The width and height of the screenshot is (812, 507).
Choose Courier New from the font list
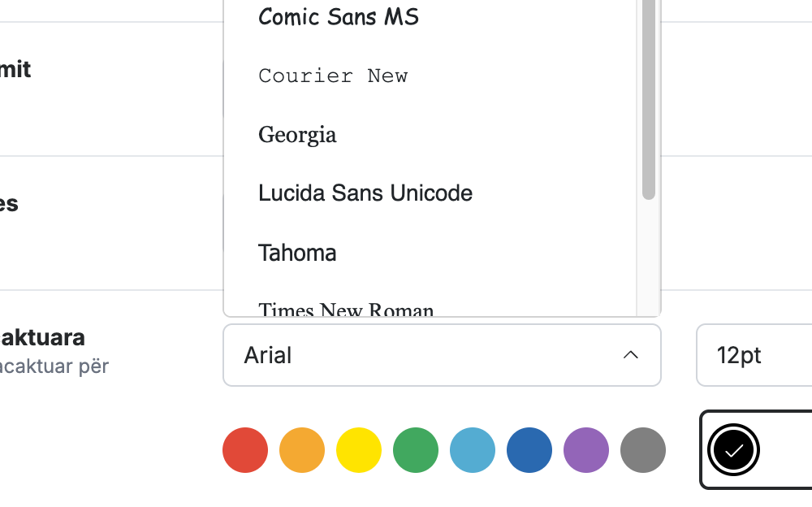coord(430,76)
